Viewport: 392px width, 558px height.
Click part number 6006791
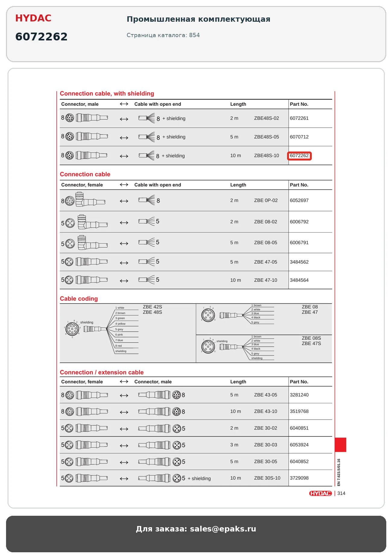[x=299, y=243]
